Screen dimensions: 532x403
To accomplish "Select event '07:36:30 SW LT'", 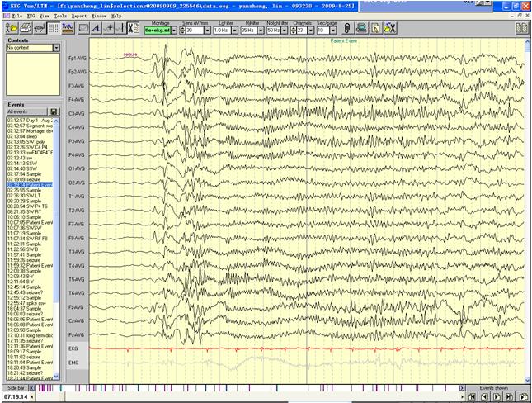I will (x=30, y=196).
